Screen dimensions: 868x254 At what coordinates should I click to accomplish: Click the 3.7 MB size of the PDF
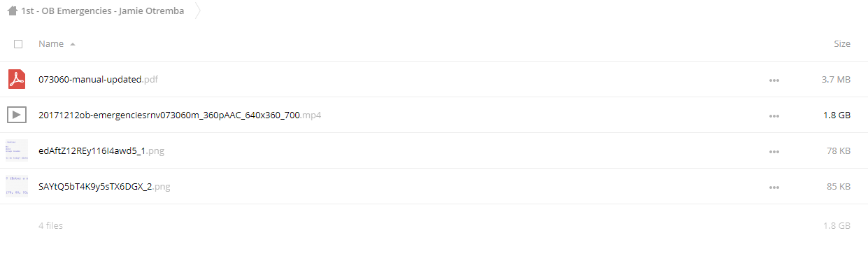point(837,79)
